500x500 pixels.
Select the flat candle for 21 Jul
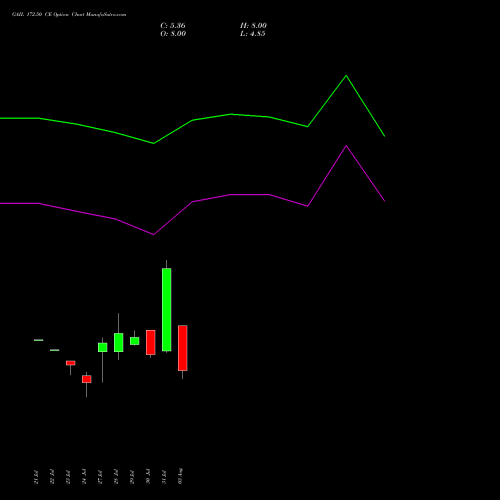coord(39,340)
